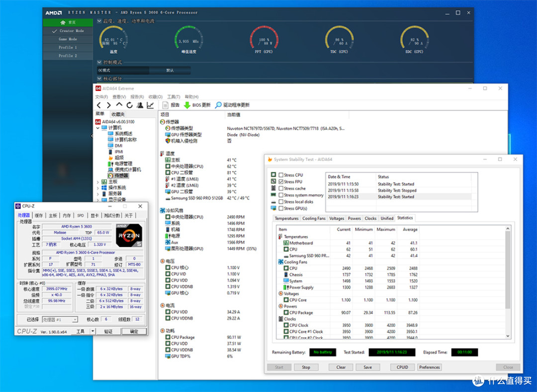Click the EDC (CPU) gauge

tap(414, 39)
